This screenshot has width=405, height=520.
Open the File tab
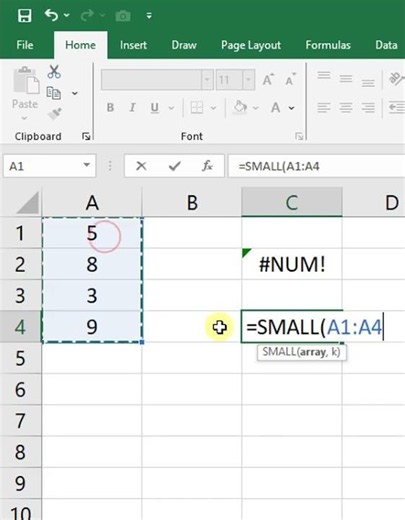25,45
